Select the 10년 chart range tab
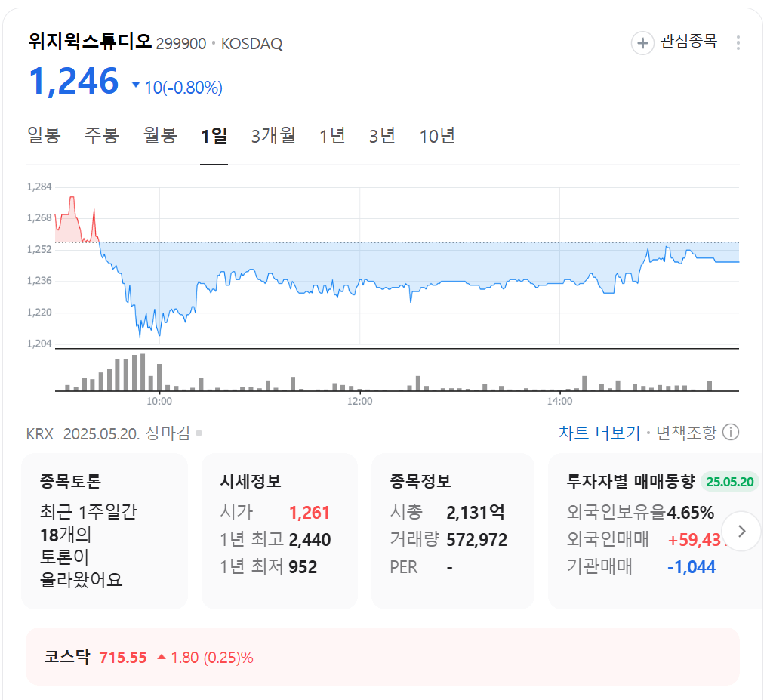Screen dimensions: 767x700 pos(437,135)
